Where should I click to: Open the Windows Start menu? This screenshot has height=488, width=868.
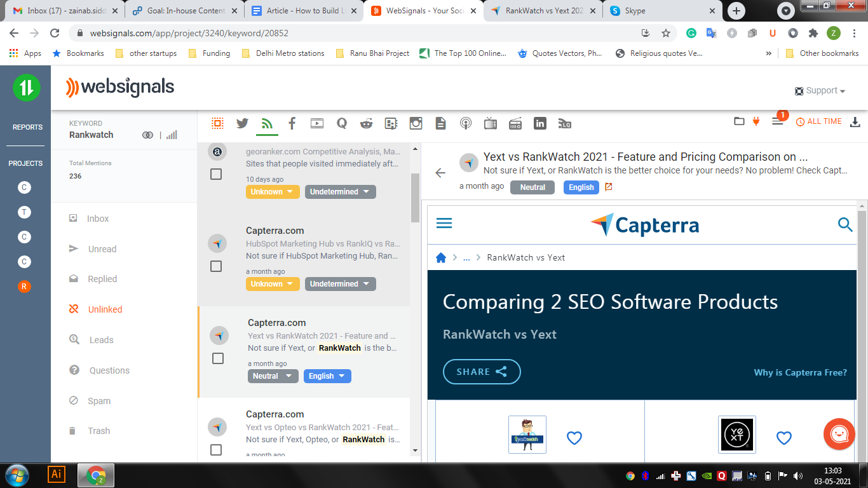[x=17, y=475]
